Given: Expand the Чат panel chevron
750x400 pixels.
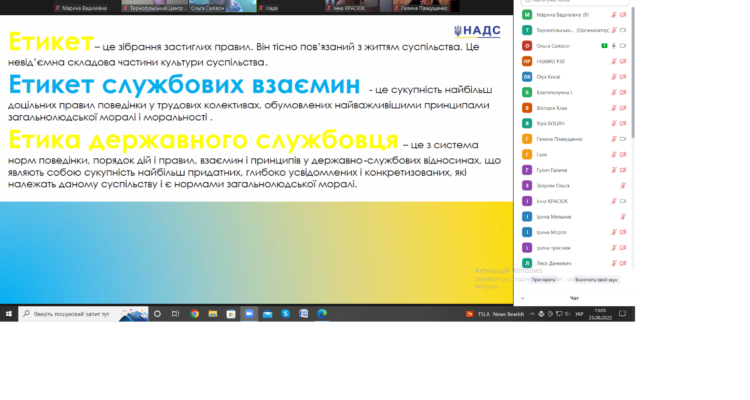Looking at the screenshot, I should tap(522, 298).
